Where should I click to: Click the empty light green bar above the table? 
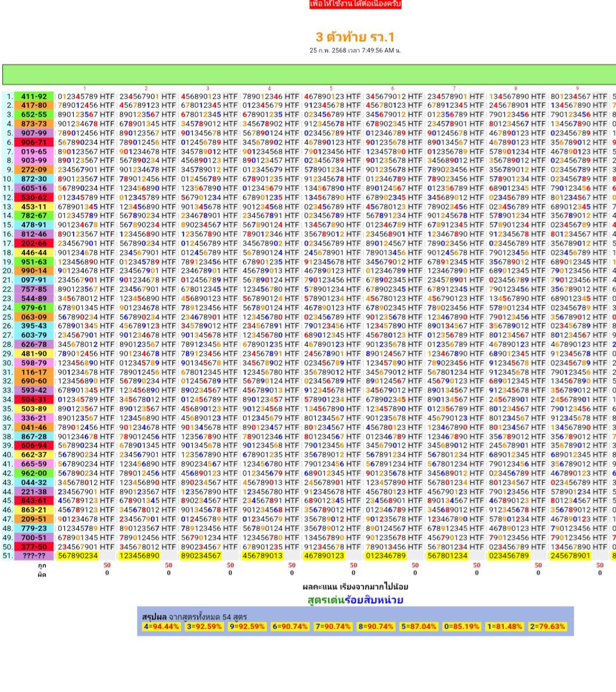[x=309, y=75]
